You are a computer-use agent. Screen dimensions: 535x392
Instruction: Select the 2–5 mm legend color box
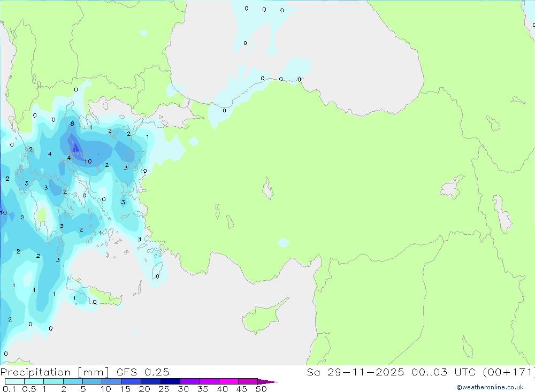coord(73,381)
